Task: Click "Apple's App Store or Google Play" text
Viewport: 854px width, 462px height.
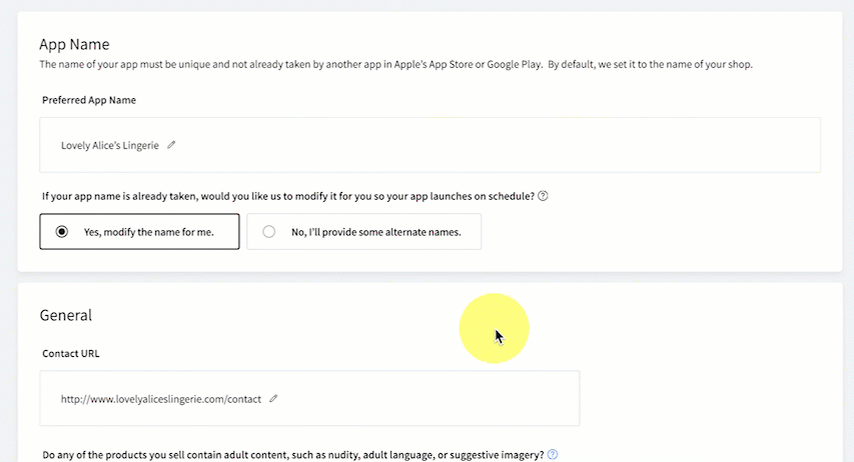Action: point(468,64)
